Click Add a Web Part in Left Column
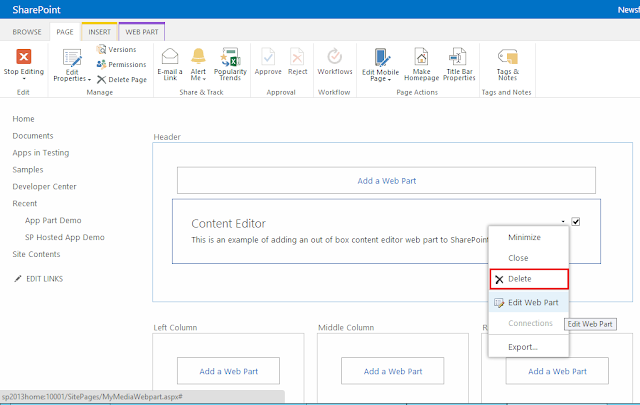 (229, 371)
